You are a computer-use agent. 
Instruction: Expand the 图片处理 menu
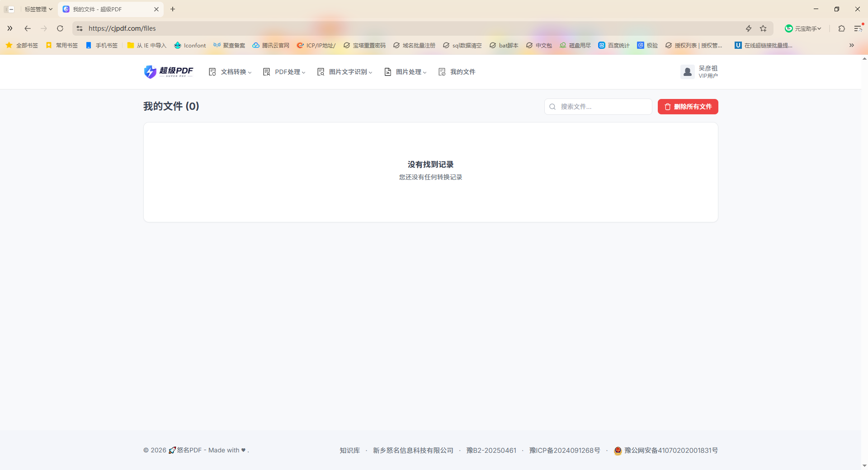click(406, 72)
